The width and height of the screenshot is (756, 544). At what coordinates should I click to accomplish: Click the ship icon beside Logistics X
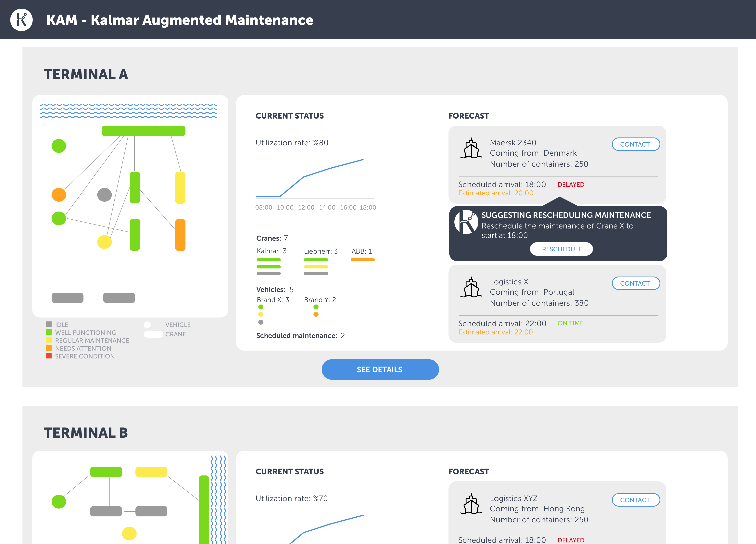pyautogui.click(x=471, y=287)
